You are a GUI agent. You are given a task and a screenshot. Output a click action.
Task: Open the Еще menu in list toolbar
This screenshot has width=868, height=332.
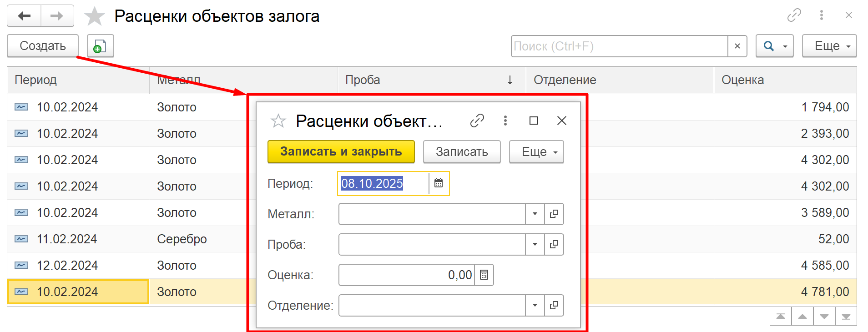tap(829, 46)
